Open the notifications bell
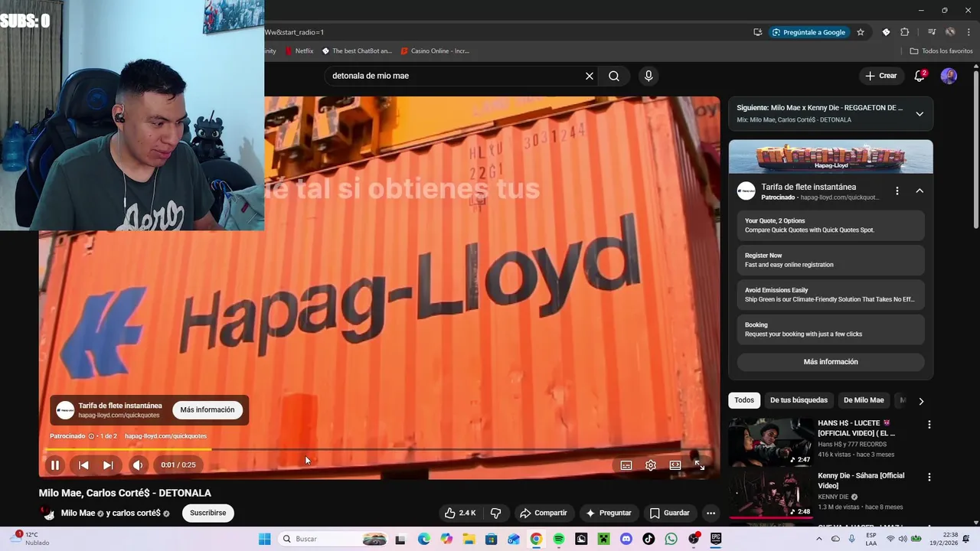 [920, 76]
